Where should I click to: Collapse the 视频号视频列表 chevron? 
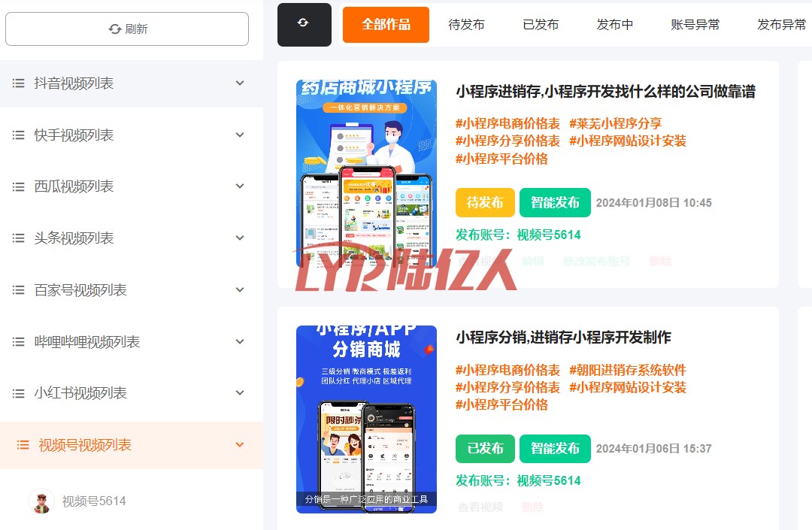[x=240, y=444]
